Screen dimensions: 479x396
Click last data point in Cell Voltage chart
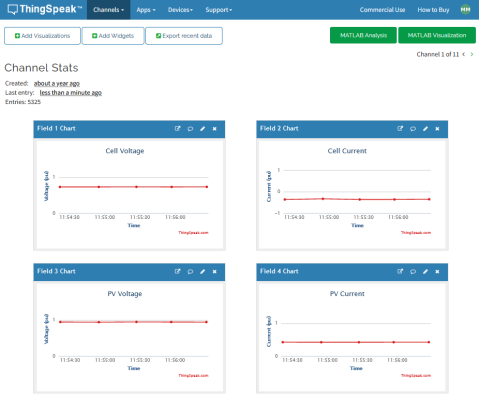[x=207, y=187]
